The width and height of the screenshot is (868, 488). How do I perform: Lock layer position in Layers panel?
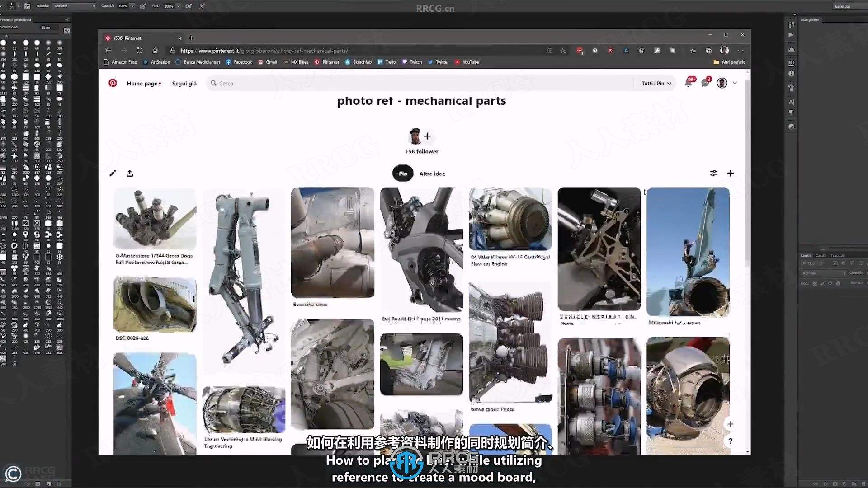click(x=830, y=283)
